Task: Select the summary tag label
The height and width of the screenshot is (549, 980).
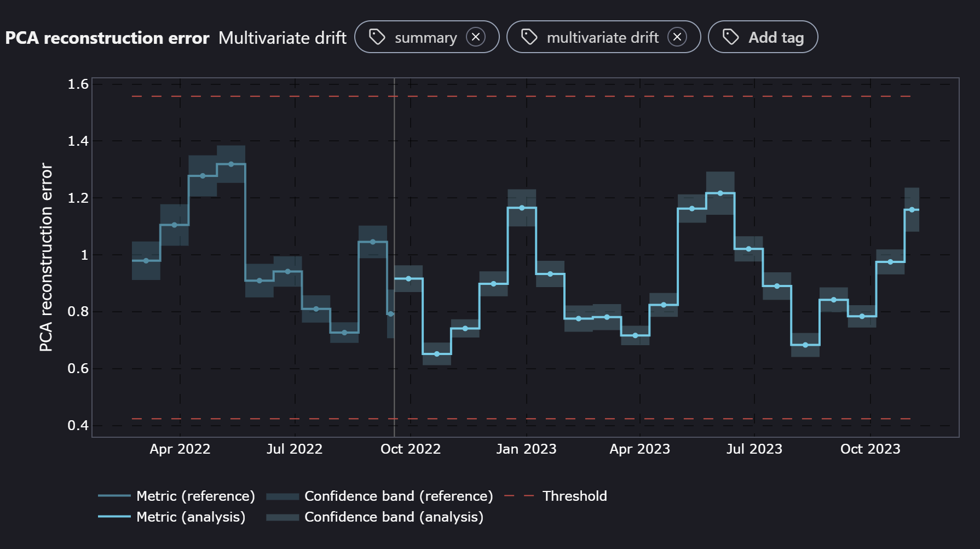Action: [425, 38]
